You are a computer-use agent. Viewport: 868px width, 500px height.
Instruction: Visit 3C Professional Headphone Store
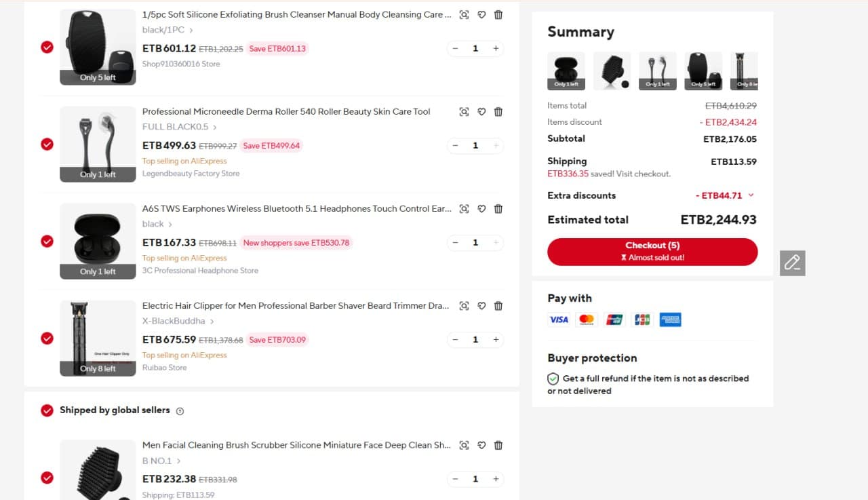click(x=200, y=271)
